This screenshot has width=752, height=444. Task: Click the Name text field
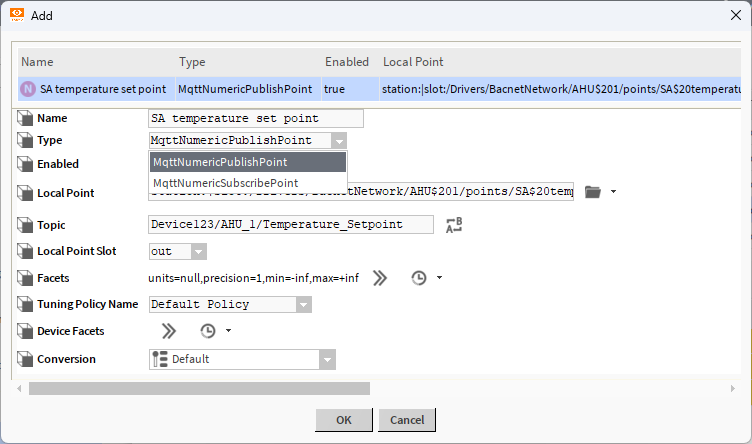click(x=255, y=118)
